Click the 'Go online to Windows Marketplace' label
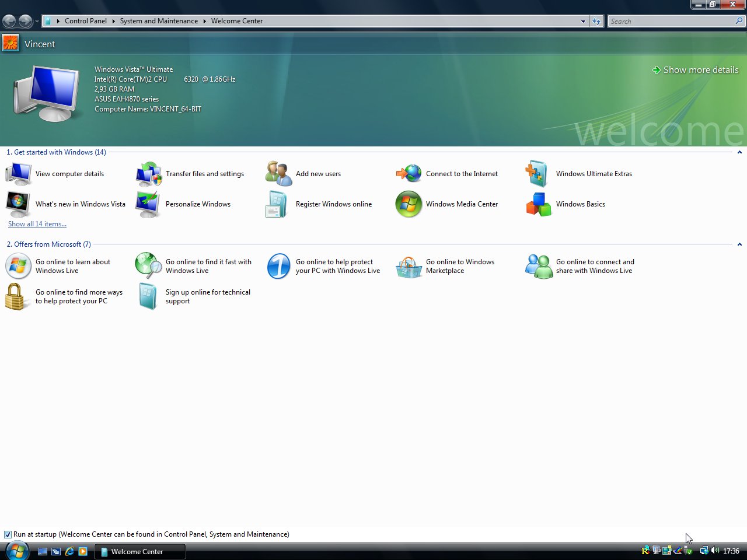This screenshot has width=747, height=560. point(460,267)
